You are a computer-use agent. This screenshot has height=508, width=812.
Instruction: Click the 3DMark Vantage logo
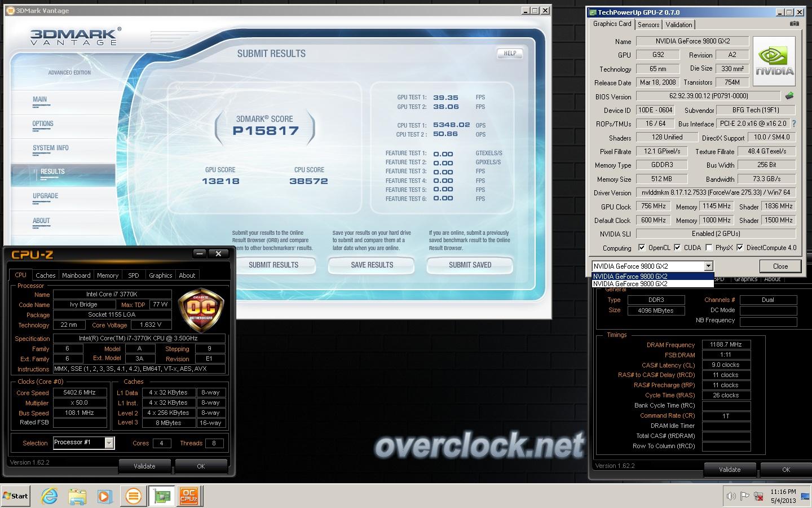click(75, 37)
